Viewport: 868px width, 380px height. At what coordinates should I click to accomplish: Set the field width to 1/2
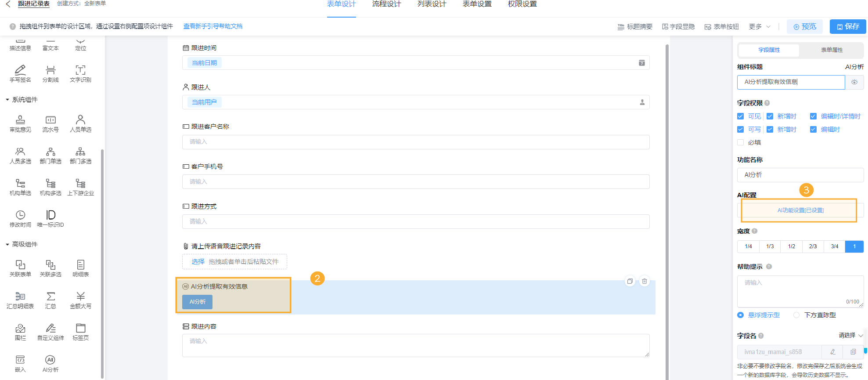coord(792,246)
